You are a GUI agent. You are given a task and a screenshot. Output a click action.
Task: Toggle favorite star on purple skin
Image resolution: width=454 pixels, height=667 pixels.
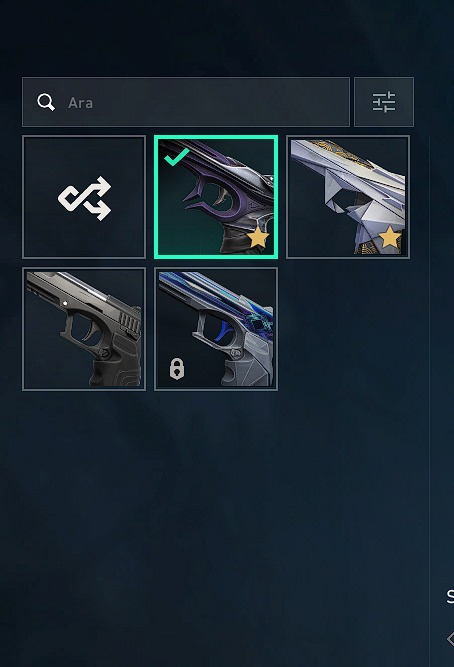coord(258,237)
